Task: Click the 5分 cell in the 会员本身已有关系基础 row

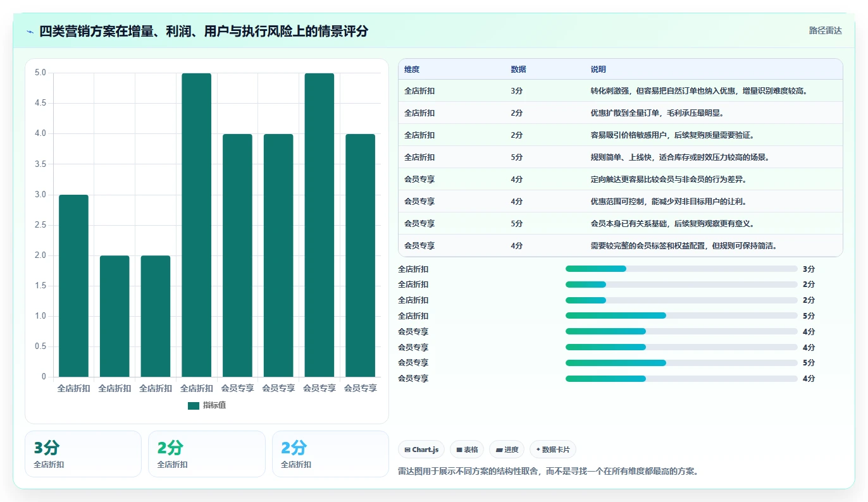Action: pos(517,224)
